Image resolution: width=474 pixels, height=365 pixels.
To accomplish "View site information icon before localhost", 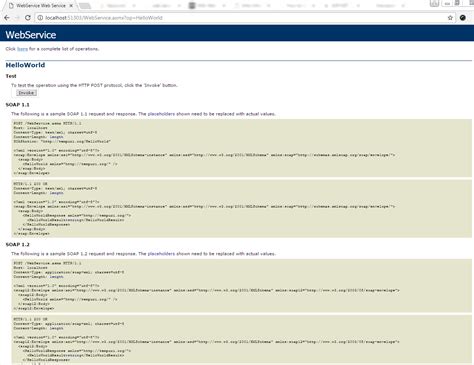I will click(x=40, y=18).
